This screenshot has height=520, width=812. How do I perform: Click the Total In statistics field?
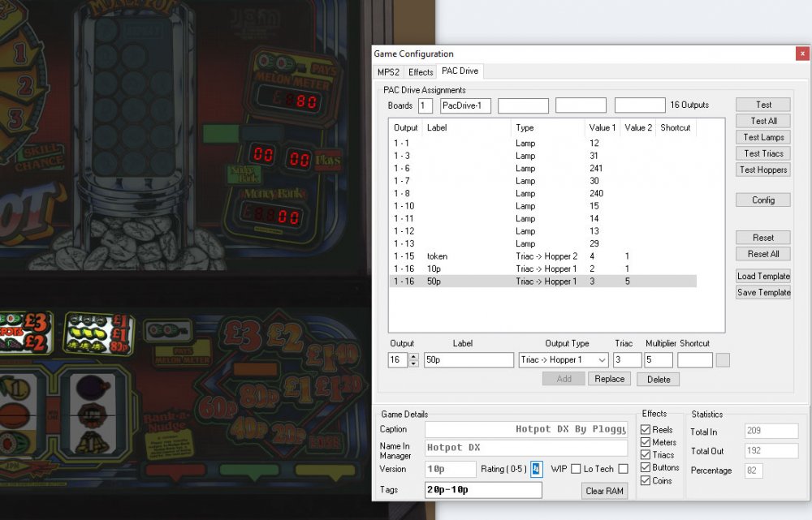click(x=771, y=431)
